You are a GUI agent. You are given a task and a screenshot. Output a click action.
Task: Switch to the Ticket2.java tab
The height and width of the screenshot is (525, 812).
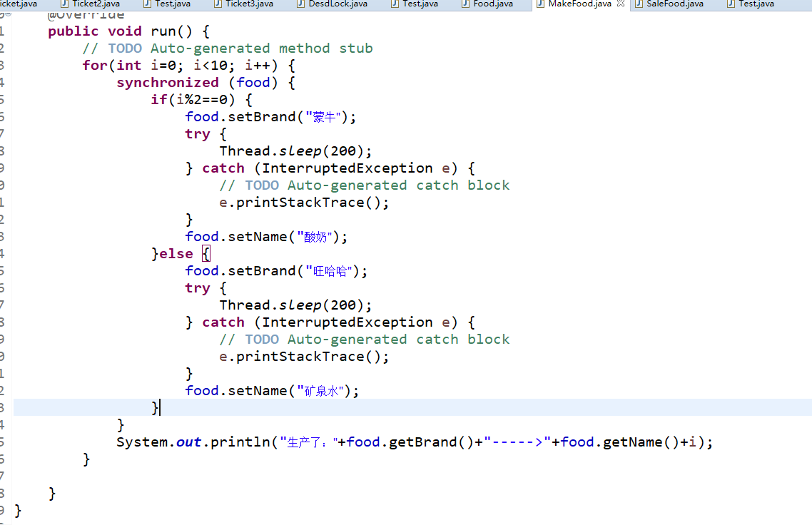coord(91,4)
